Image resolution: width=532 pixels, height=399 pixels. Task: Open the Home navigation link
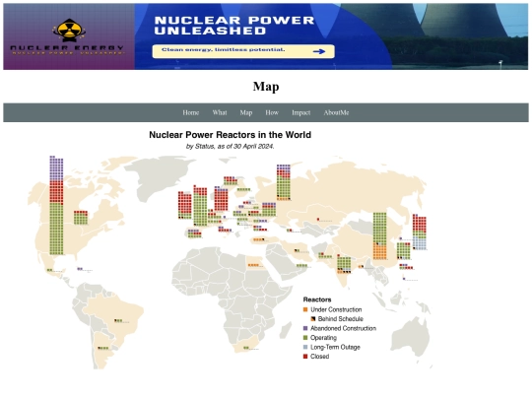(191, 112)
